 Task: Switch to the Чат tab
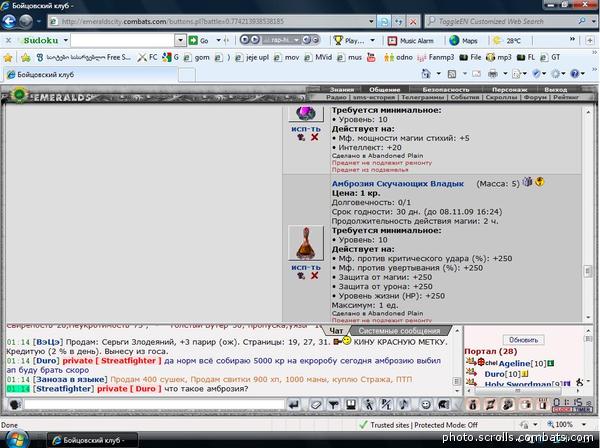pos(336,331)
